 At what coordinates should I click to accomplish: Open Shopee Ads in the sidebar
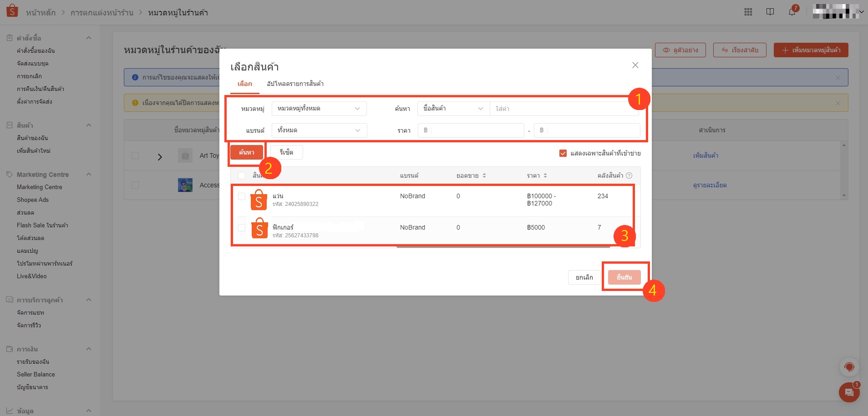33,200
